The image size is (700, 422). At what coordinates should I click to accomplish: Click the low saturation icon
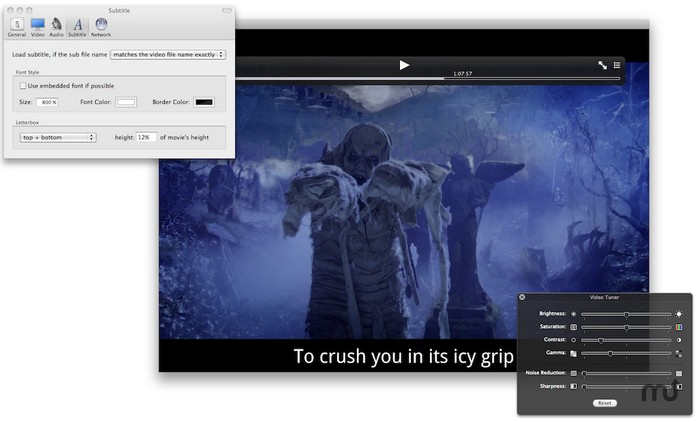pyautogui.click(x=574, y=327)
